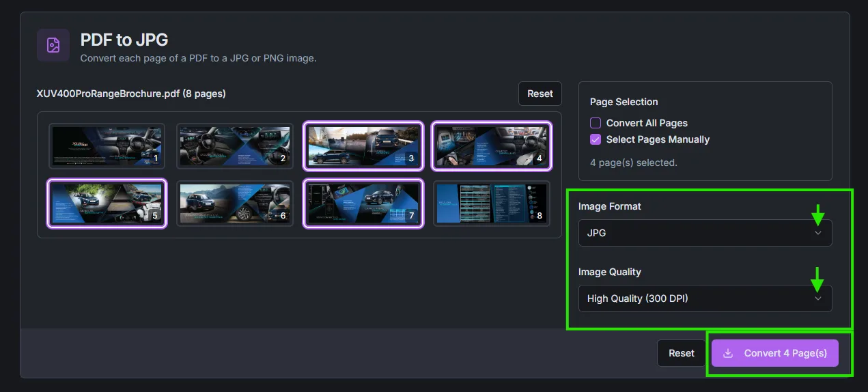This screenshot has width=868, height=392.
Task: Select page 6 thumbnail
Action: (234, 203)
